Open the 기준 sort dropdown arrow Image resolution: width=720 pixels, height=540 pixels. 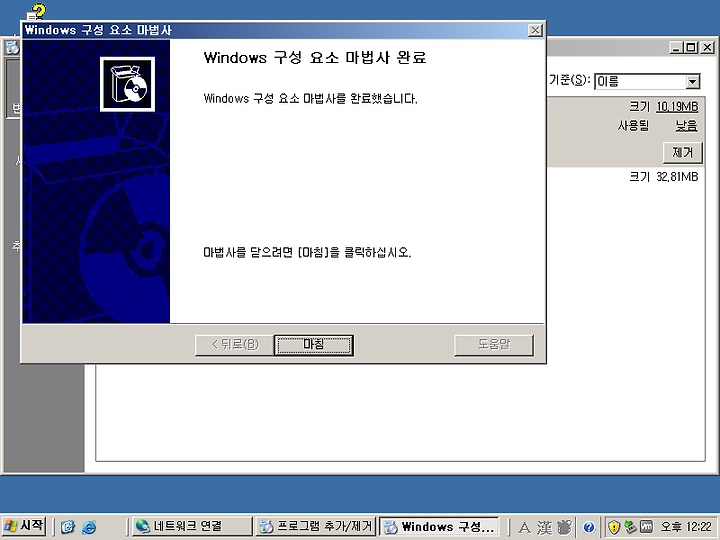point(692,82)
